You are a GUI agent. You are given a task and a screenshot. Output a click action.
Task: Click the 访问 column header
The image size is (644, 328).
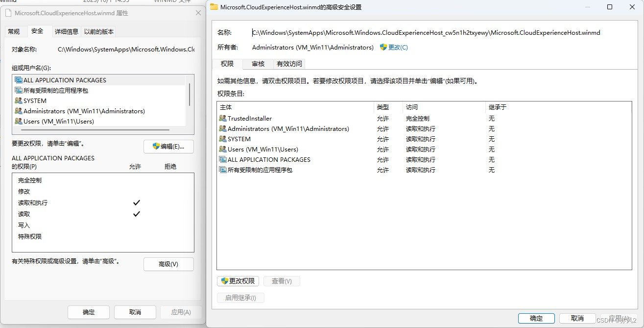[x=444, y=107]
